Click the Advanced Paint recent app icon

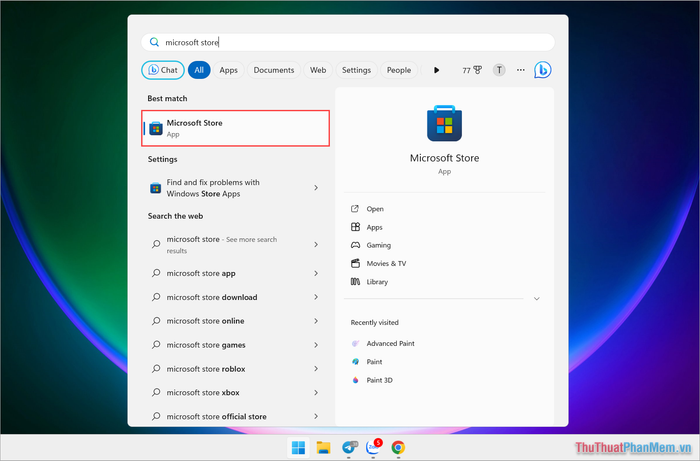[355, 343]
